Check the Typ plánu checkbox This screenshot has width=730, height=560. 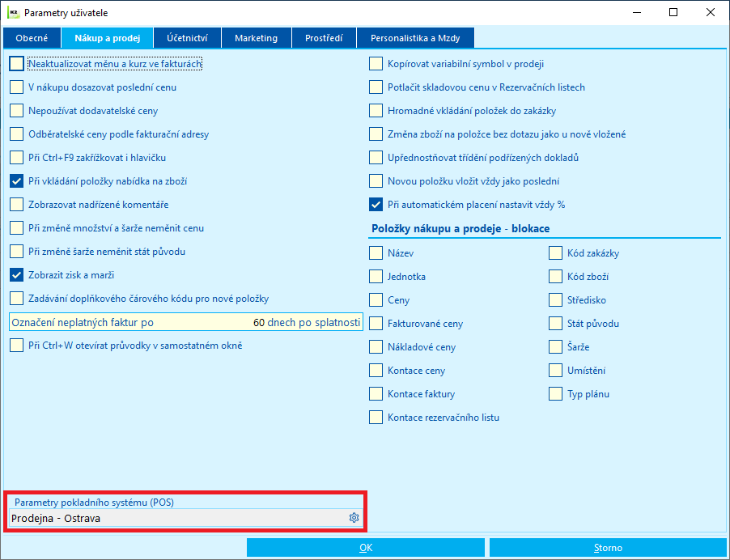click(x=555, y=394)
